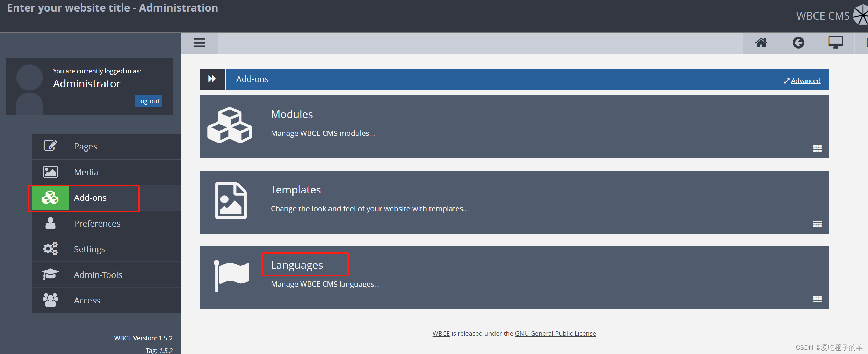Click 'Manage WBCE CMS languages...' text
This screenshot has width=868, height=354.
coord(325,284)
